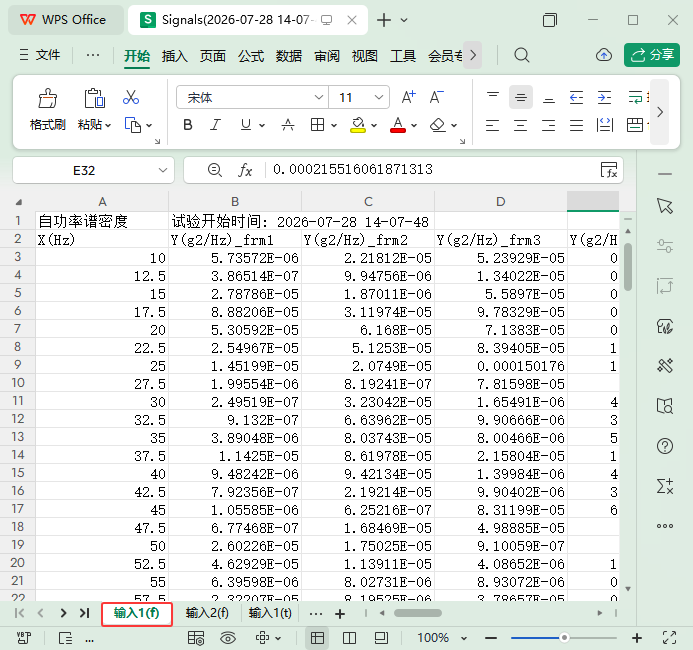Add new sheet with plus button
693x650 pixels.
[x=340, y=614]
